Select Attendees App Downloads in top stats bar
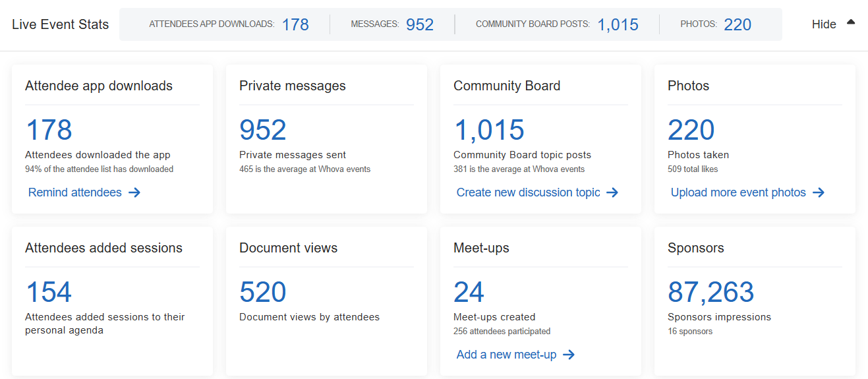The height and width of the screenshot is (379, 868). [229, 24]
